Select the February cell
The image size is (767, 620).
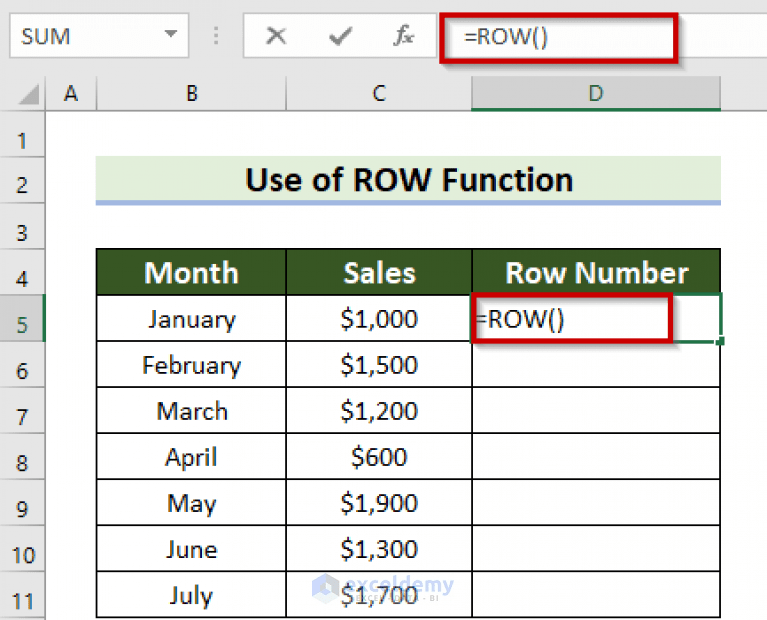[x=191, y=365]
